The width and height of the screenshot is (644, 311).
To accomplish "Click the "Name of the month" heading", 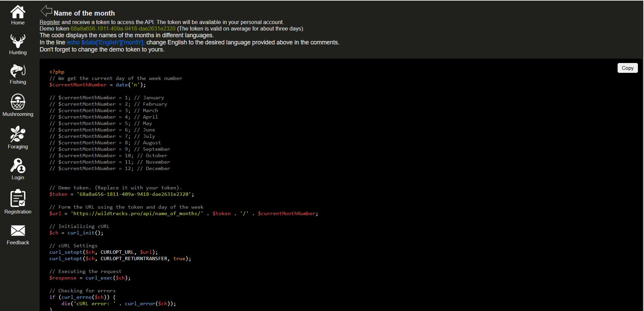I will click(84, 13).
